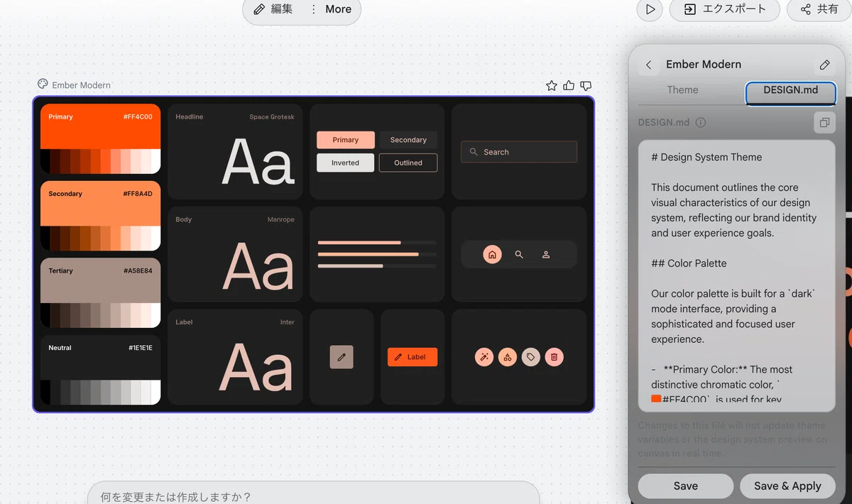
Task: Click the Inverted preview button
Action: [x=346, y=163]
